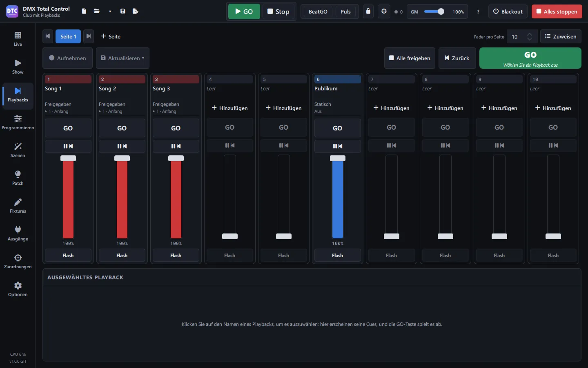Start recording with Aufnehmen
Viewport: 588px width, 368px height.
click(67, 58)
